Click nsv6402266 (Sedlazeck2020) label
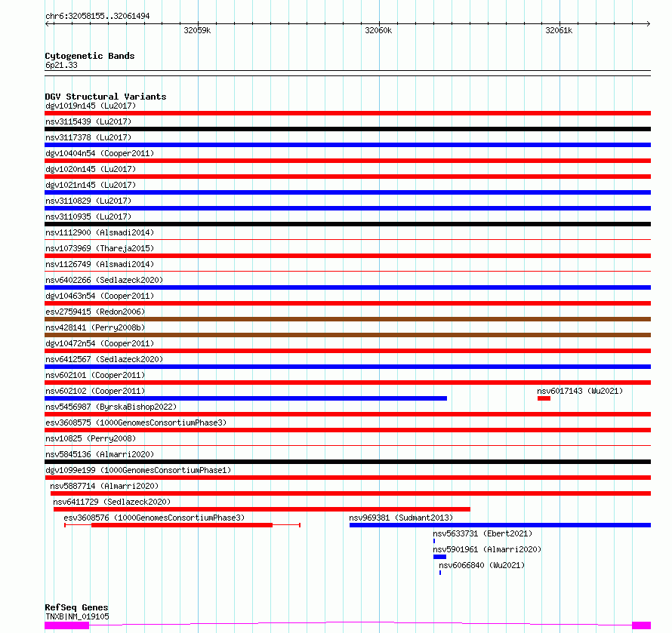672x633 pixels. point(104,280)
